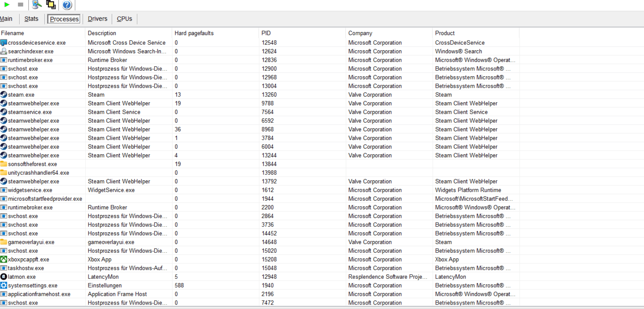Screen dimensions: 644x309
Task: Select the taskhostw.exe filename
Action: (x=26, y=268)
